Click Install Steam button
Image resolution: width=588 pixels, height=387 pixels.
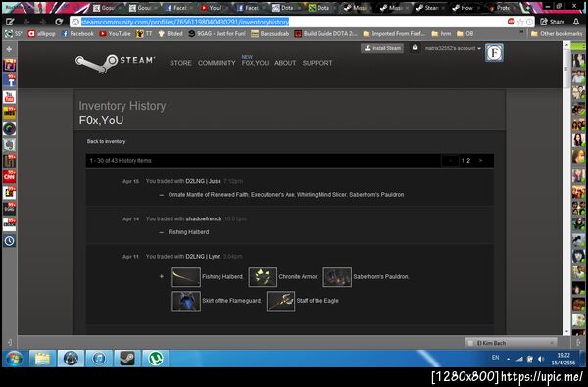tap(382, 48)
